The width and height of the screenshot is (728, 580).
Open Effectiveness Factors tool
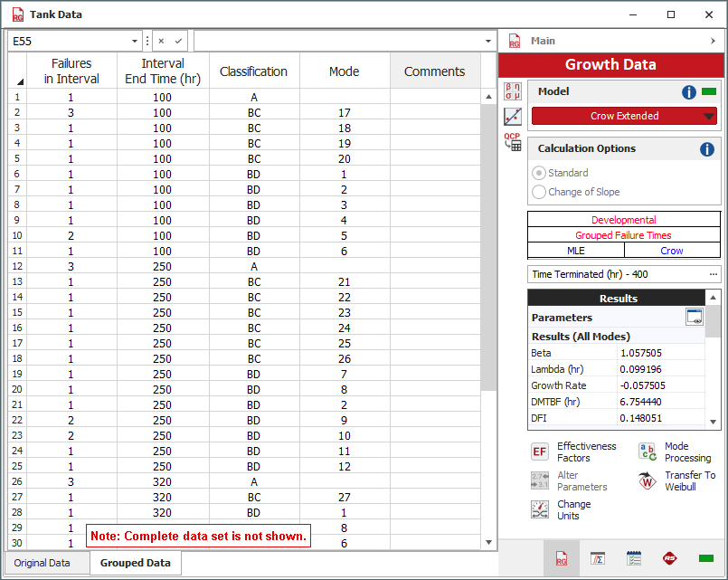click(540, 452)
